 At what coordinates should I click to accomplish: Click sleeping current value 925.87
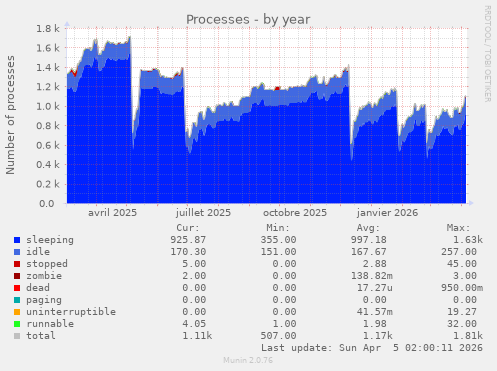pos(188,240)
